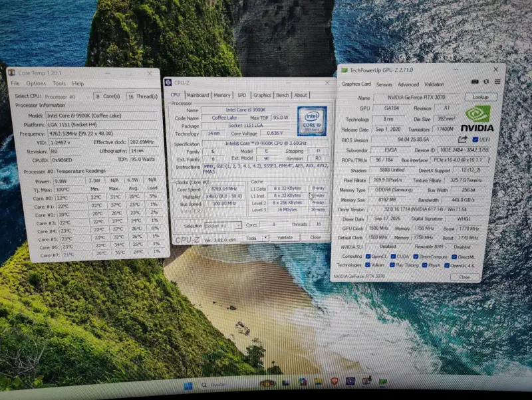Click the Close button in CPU-Z
Image resolution: width=532 pixels, height=400 pixels.
pos(315,237)
